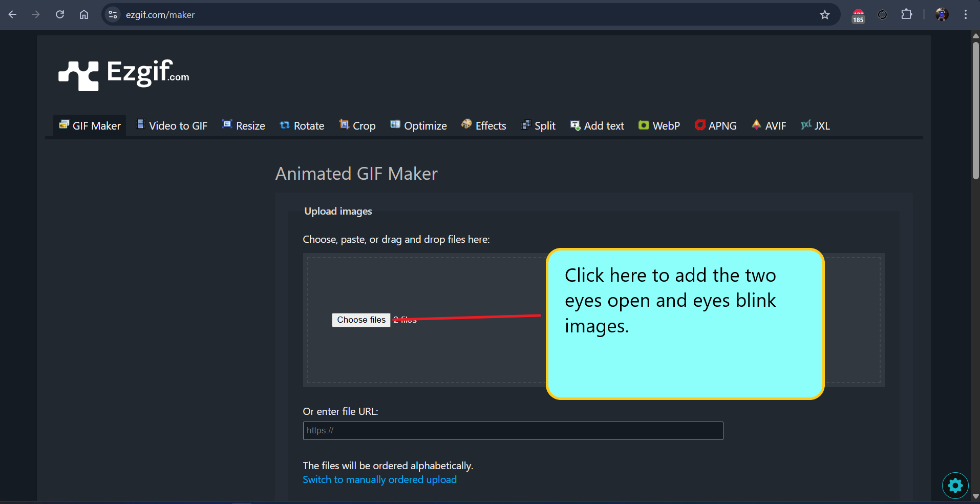The height and width of the screenshot is (504, 980).
Task: Open the teal settings gear icon
Action: pos(955,486)
